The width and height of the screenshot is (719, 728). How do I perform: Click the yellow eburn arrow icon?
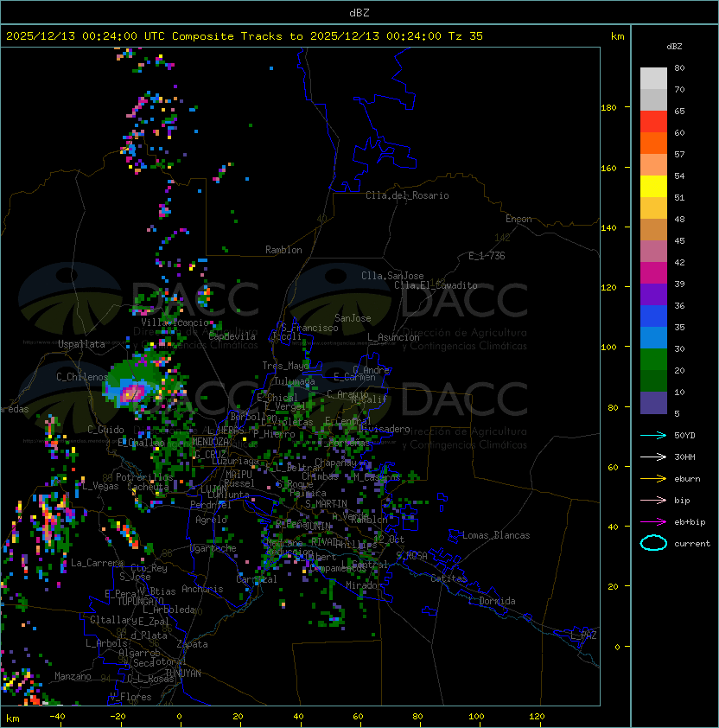pyautogui.click(x=653, y=479)
